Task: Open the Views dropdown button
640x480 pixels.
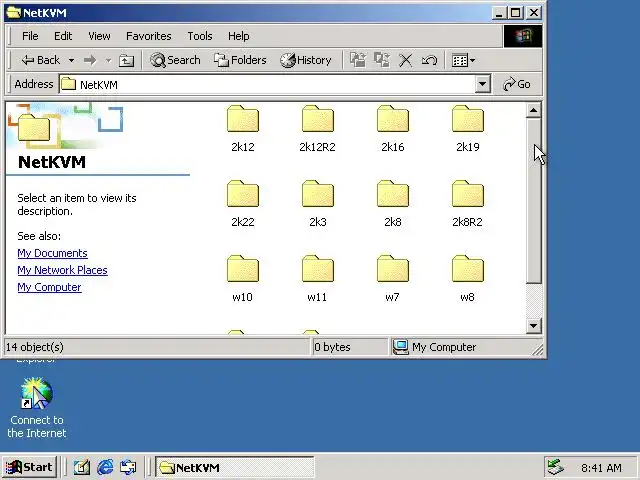Action: click(463, 60)
